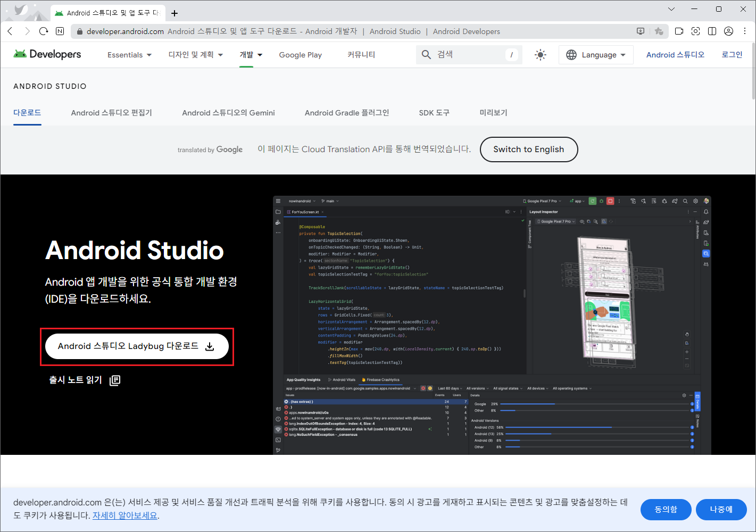Screen dimensions: 756x532
Task: Accept cookies with 동의함 button
Action: pyautogui.click(x=666, y=510)
